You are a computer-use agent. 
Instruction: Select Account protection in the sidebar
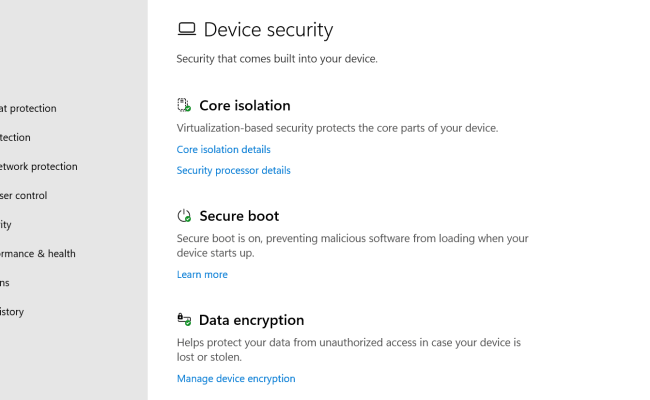click(x=16, y=138)
